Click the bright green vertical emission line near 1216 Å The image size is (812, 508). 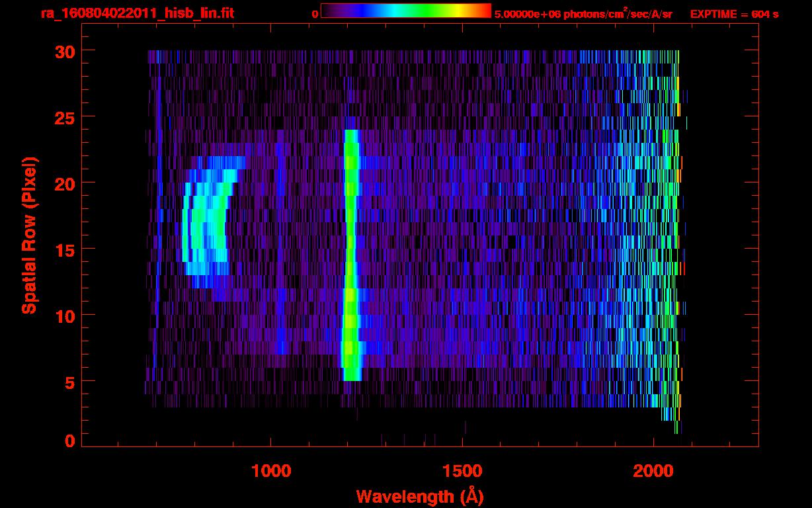coord(350,255)
